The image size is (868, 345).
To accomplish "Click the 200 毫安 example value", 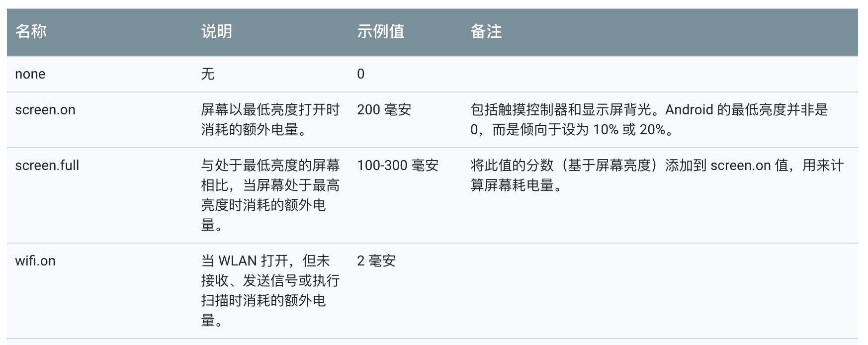I will coord(384,110).
